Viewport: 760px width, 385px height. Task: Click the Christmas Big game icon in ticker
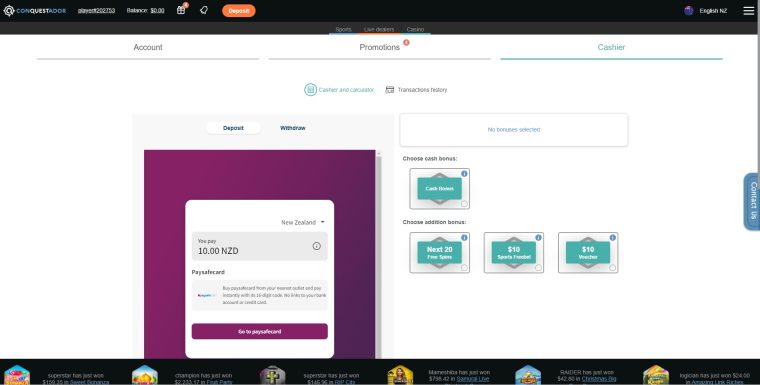(x=528, y=375)
